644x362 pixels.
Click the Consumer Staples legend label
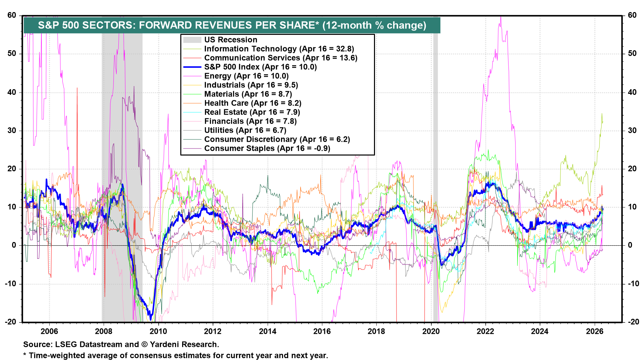[267, 148]
